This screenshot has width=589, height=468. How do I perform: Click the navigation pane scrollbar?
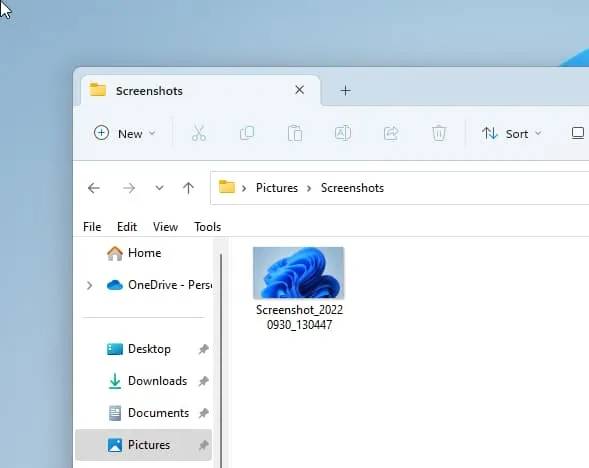pos(221,361)
